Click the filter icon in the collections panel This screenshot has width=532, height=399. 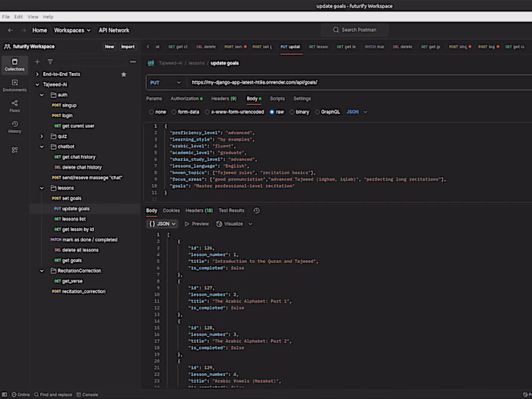tap(50, 62)
